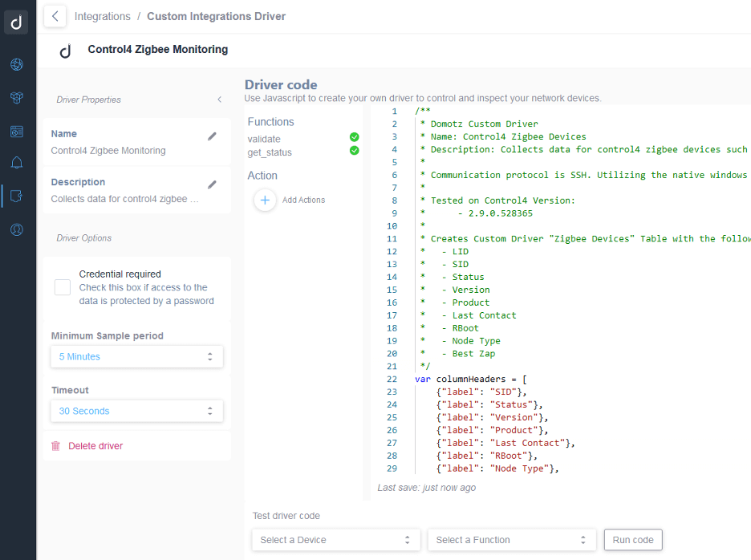The image size is (751, 560).
Task: Click the Add Actions label
Action: pyautogui.click(x=303, y=201)
